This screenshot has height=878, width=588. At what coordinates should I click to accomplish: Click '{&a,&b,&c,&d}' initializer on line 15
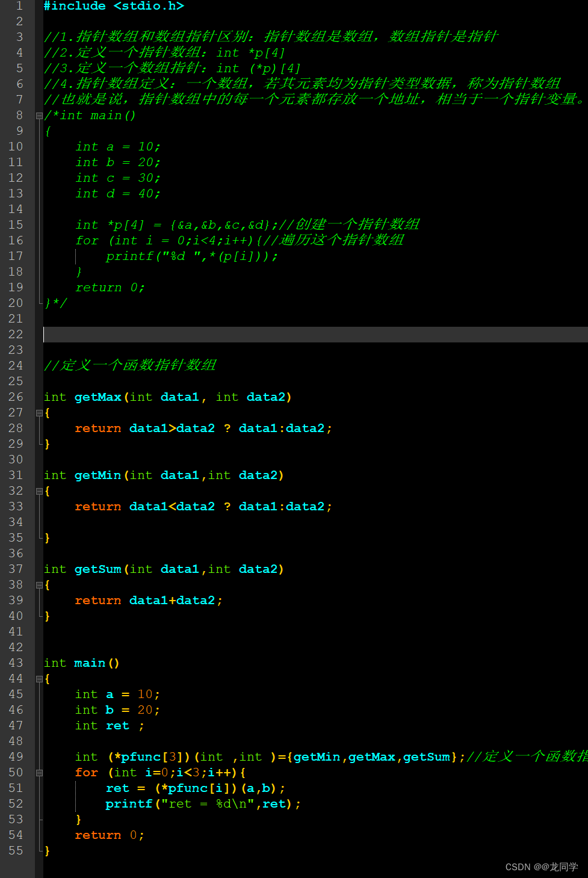point(220,225)
